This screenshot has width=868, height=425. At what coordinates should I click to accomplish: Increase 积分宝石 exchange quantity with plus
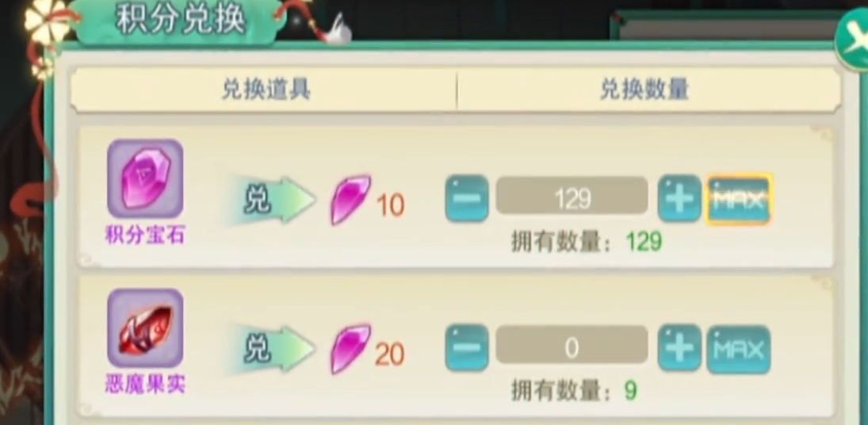[x=679, y=198]
